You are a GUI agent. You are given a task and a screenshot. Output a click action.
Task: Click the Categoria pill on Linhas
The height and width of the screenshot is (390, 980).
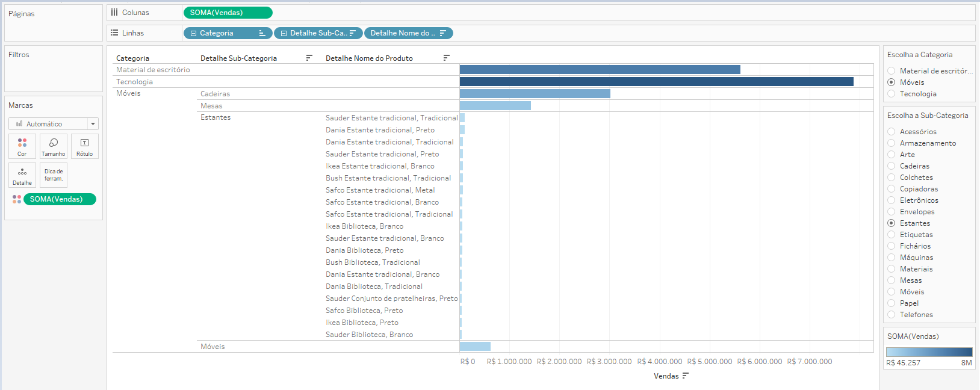228,33
